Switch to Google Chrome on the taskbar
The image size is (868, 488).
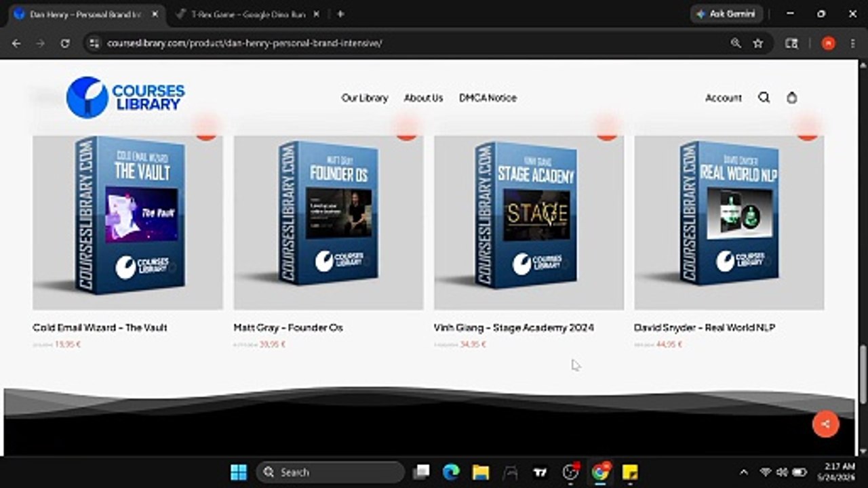(600, 472)
